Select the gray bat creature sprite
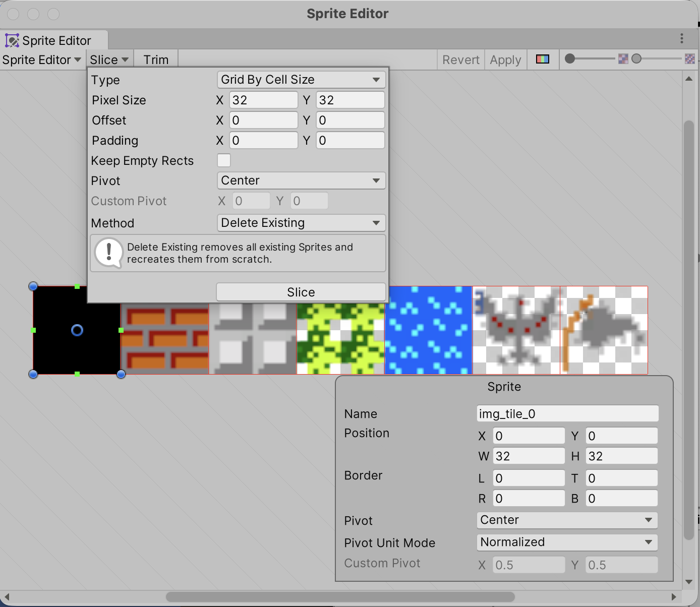This screenshot has height=607, width=700. click(x=516, y=330)
